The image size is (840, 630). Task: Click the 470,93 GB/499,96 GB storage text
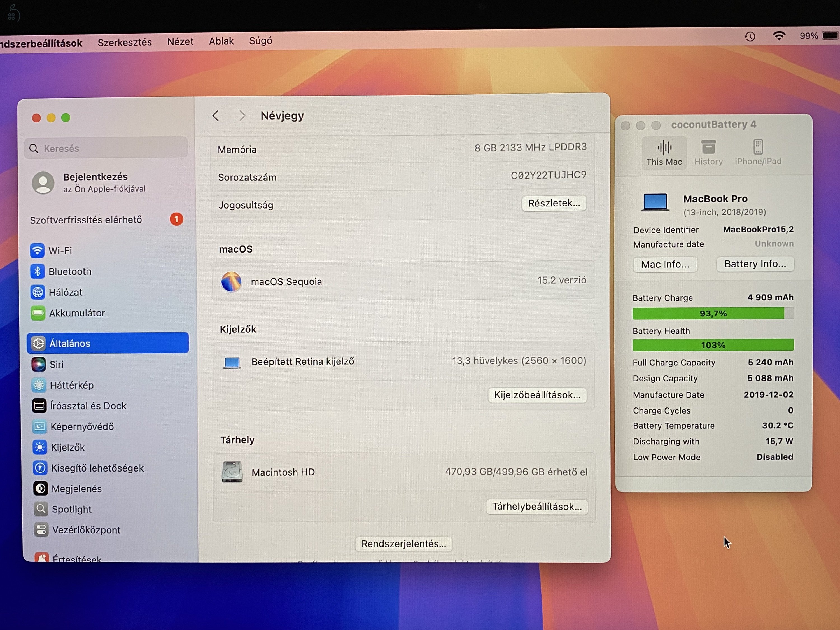(516, 472)
